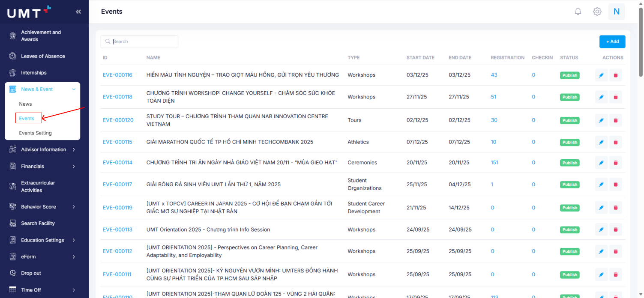
Task: Expand the Advisor Information submenu
Action: coord(74,149)
